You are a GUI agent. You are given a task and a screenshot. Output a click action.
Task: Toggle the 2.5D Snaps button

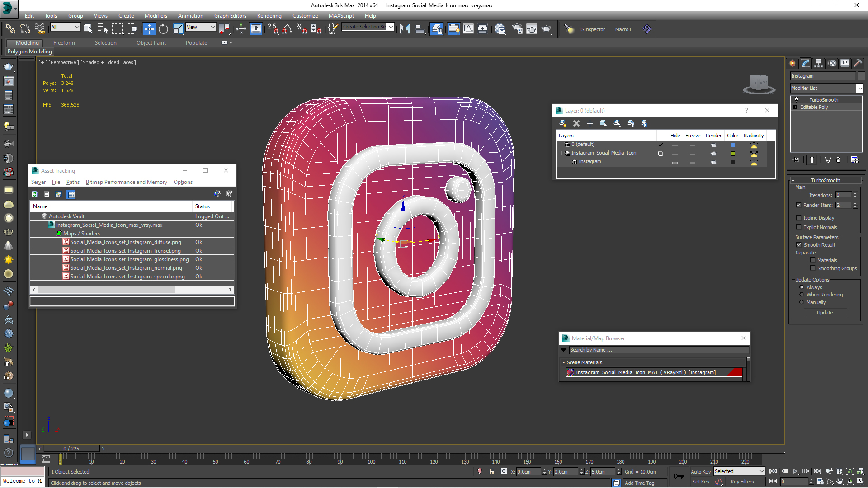point(273,29)
